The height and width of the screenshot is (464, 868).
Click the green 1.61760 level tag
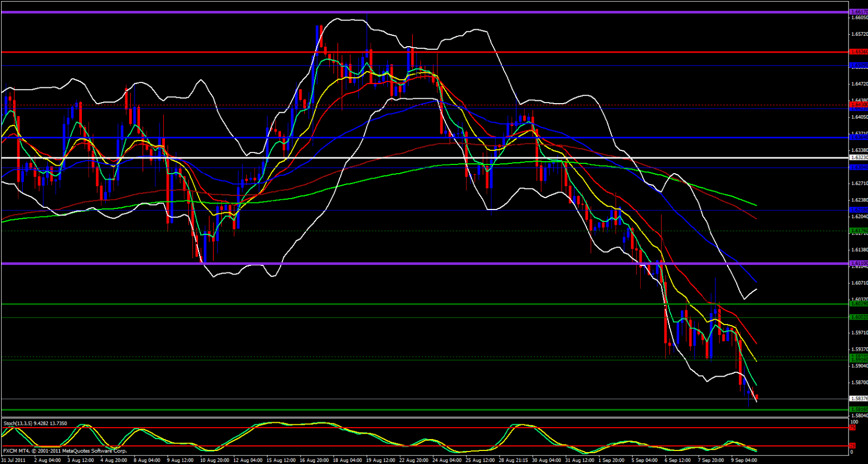point(858,231)
